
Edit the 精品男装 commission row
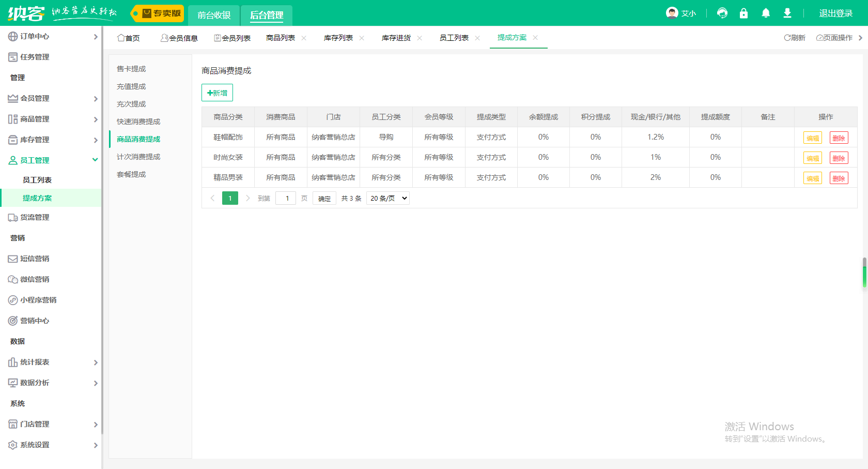click(x=812, y=178)
